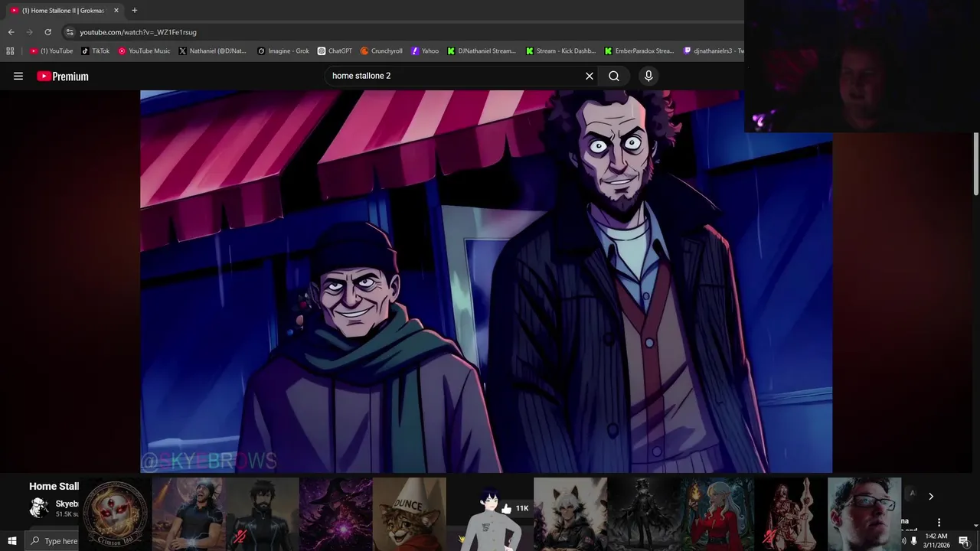Click the page vertical scrollbar
This screenshot has height=551, width=980.
(976, 164)
